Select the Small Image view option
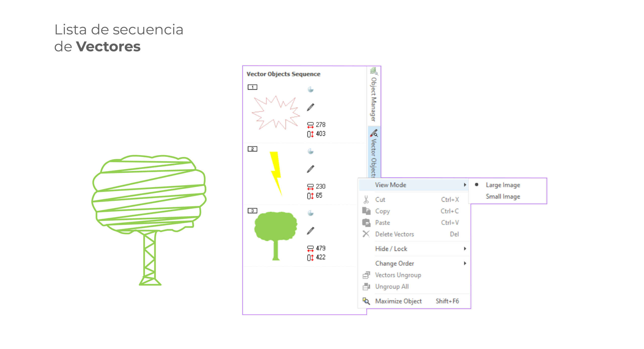Viewport: 644px width, 349px height. (503, 197)
